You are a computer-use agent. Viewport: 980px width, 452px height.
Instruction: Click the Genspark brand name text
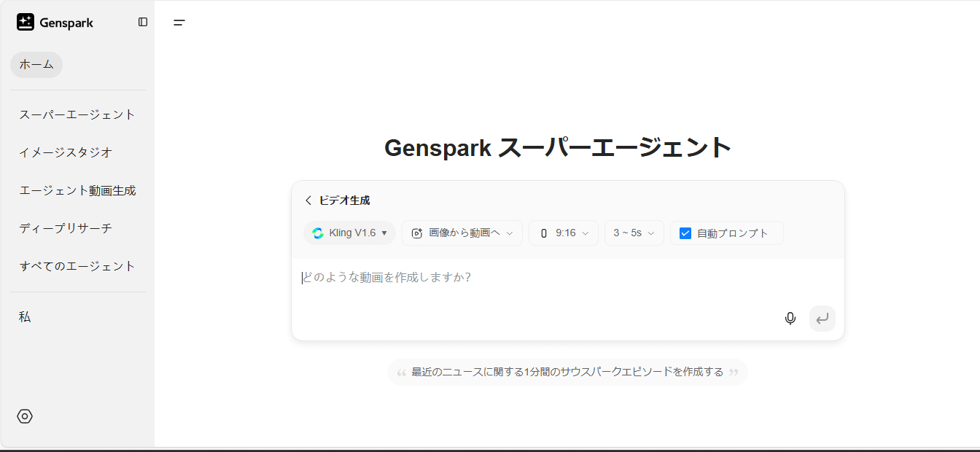coord(66,23)
